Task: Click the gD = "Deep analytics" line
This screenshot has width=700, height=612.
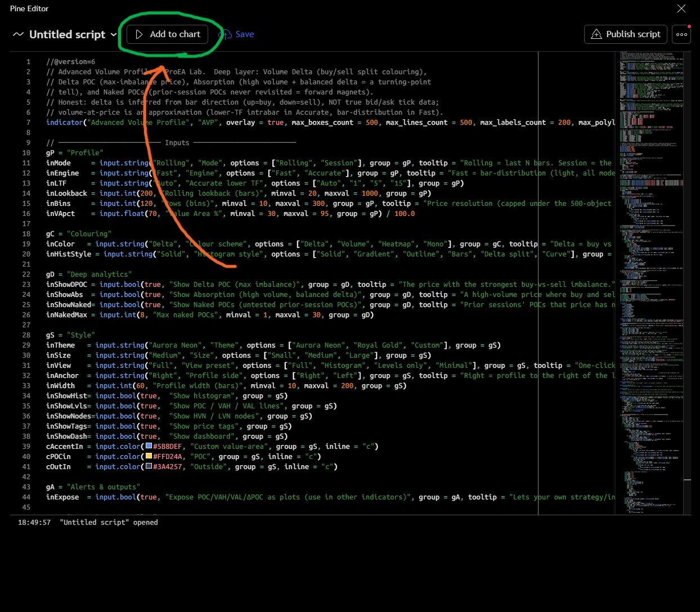Action: pyautogui.click(x=89, y=274)
